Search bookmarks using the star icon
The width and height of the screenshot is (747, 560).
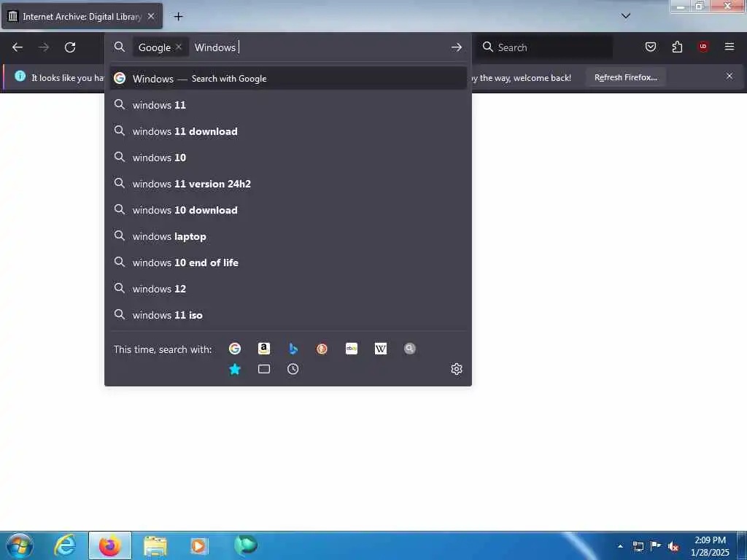pos(234,369)
